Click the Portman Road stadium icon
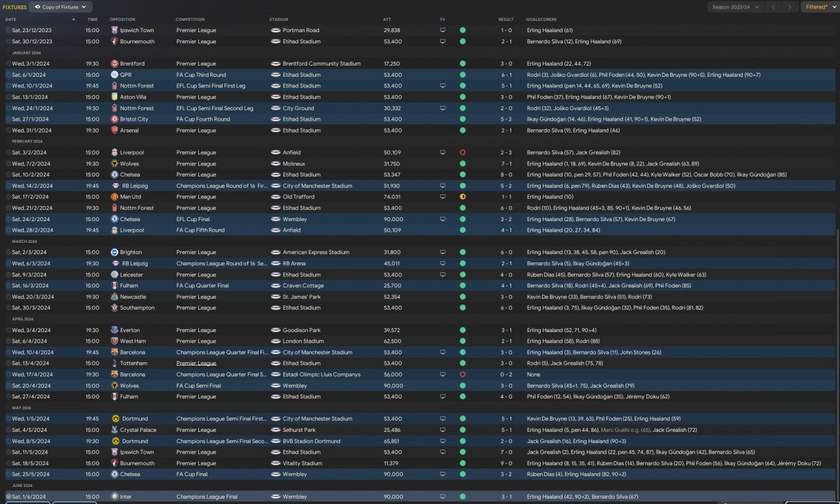The height and width of the screenshot is (504, 840). point(276,30)
